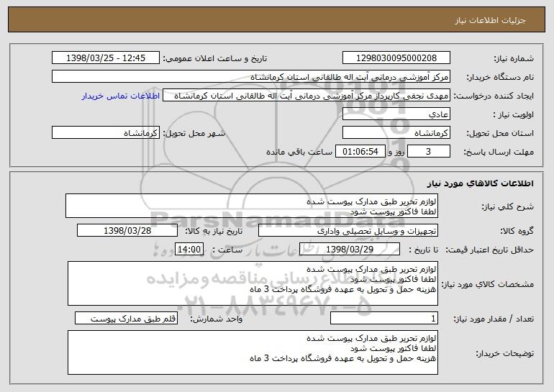The height and width of the screenshot is (392, 554).
Task: Click the توضیحات خریدار text area
Action: coord(253,352)
